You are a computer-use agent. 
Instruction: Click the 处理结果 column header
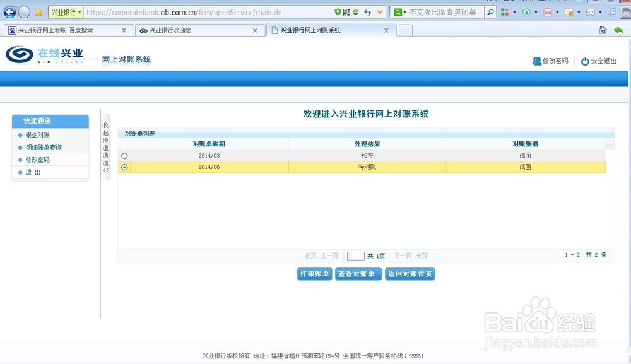[x=367, y=144]
